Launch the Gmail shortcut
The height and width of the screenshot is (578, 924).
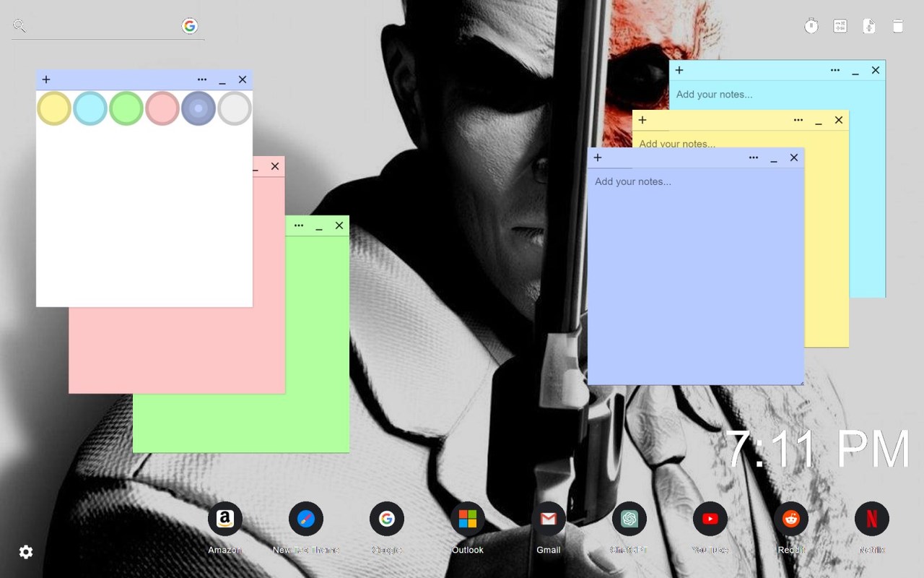[x=549, y=519]
